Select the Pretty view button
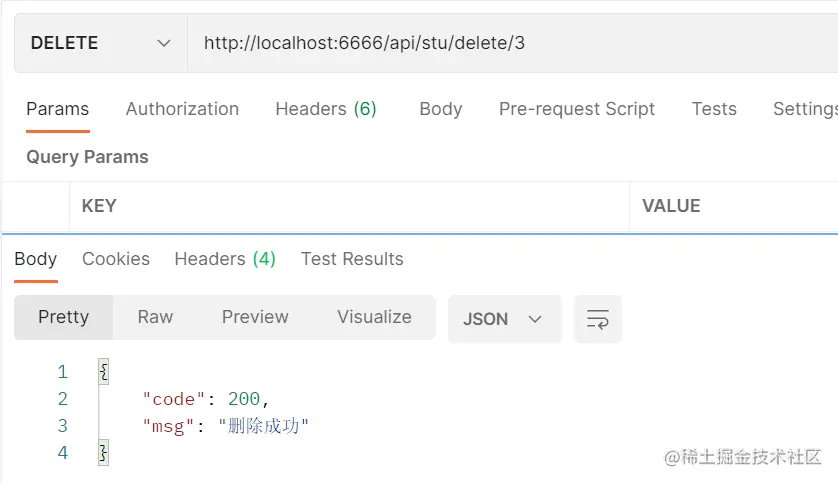The image size is (838, 483). click(x=64, y=317)
